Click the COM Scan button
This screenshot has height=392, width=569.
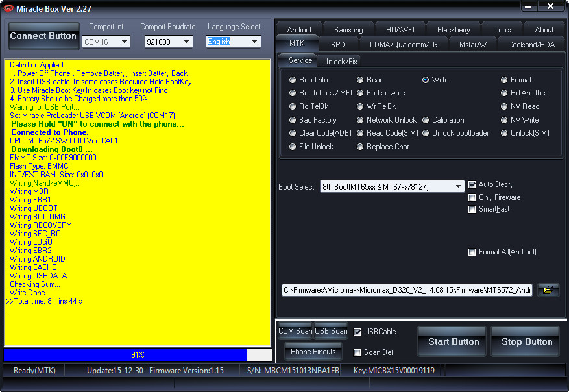pyautogui.click(x=295, y=331)
